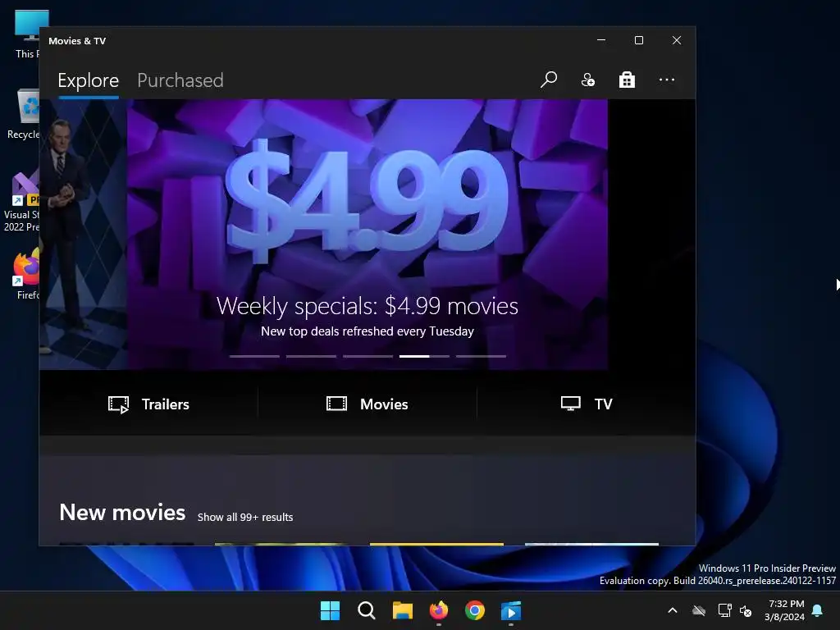Select the This PC desktop icon
Image resolution: width=840 pixels, height=630 pixels.
27,34
